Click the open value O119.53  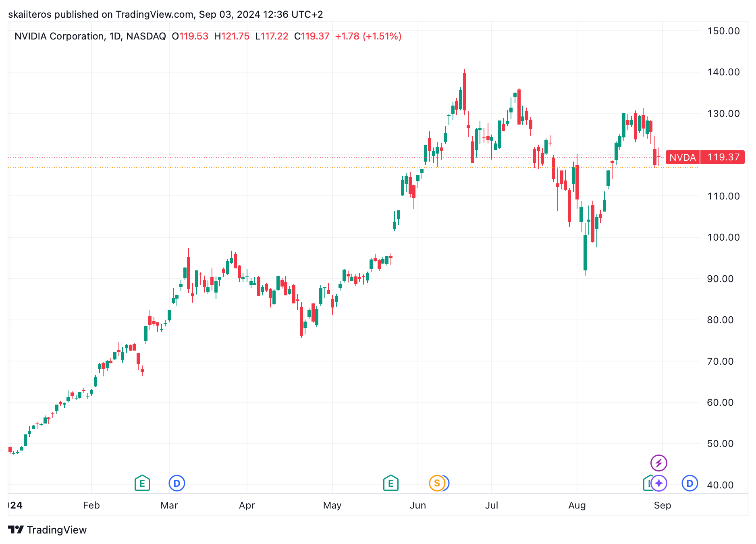190,36
